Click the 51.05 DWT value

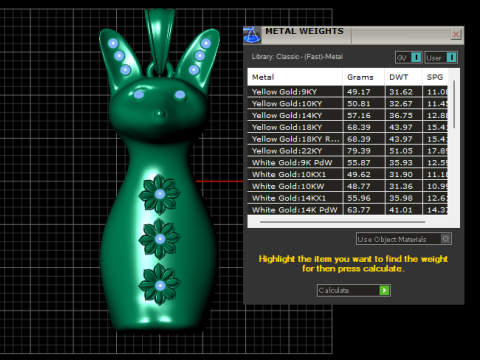[401, 151]
